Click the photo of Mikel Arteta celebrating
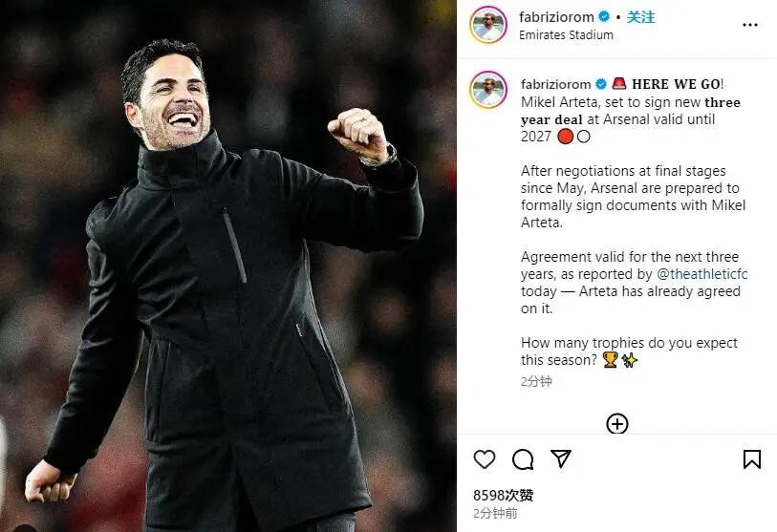777x532 pixels. (228, 266)
